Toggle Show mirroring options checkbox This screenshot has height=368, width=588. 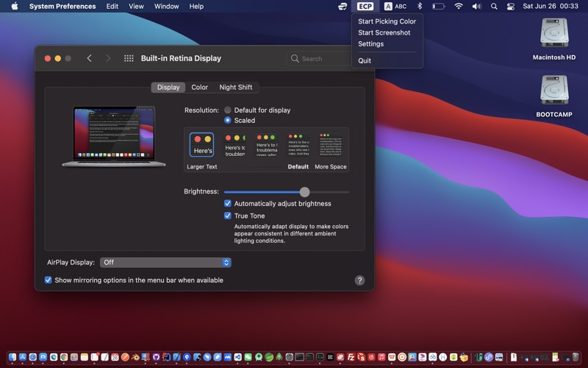[x=48, y=280]
